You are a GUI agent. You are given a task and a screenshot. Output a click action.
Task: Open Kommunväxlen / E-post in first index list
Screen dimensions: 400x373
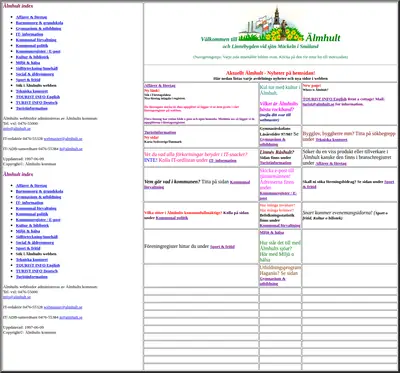pyautogui.click(x=38, y=51)
